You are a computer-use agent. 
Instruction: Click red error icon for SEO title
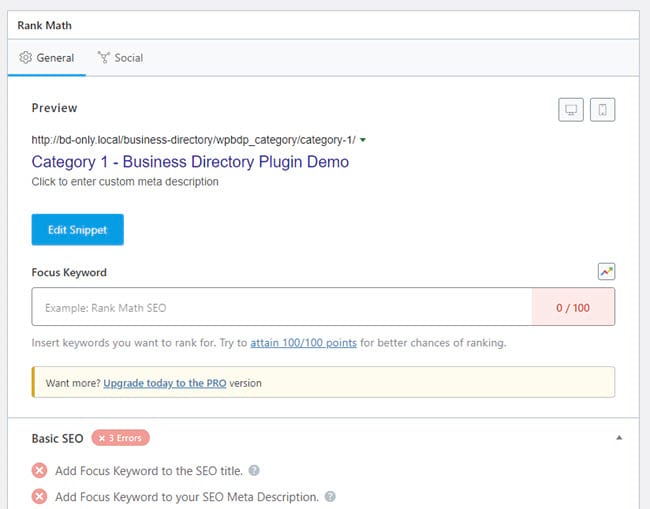(39, 470)
